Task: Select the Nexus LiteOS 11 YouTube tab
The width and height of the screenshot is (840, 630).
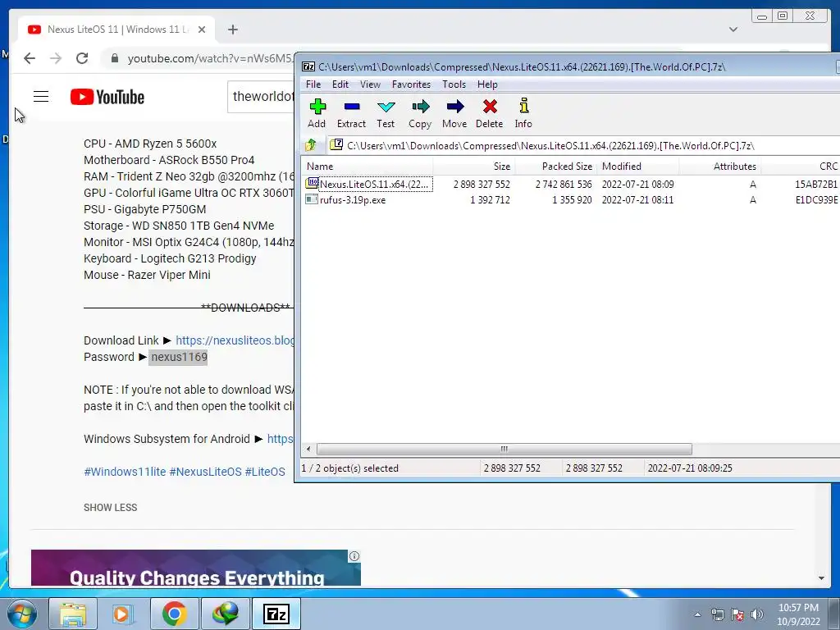Action: click(x=116, y=30)
